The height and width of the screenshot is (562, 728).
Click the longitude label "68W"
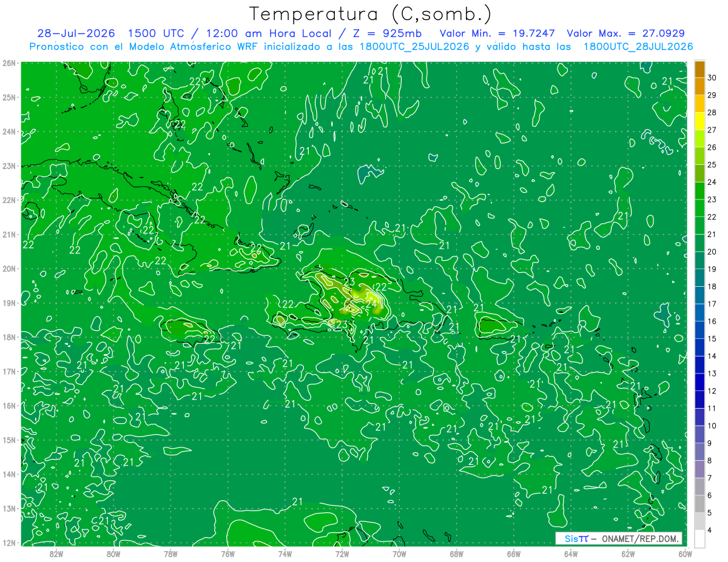point(456,554)
